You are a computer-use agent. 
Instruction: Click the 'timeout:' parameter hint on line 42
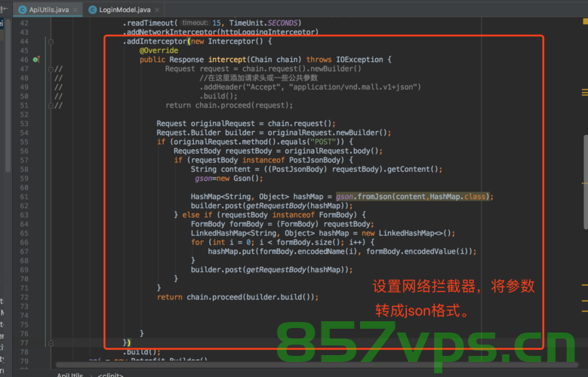tap(195, 23)
